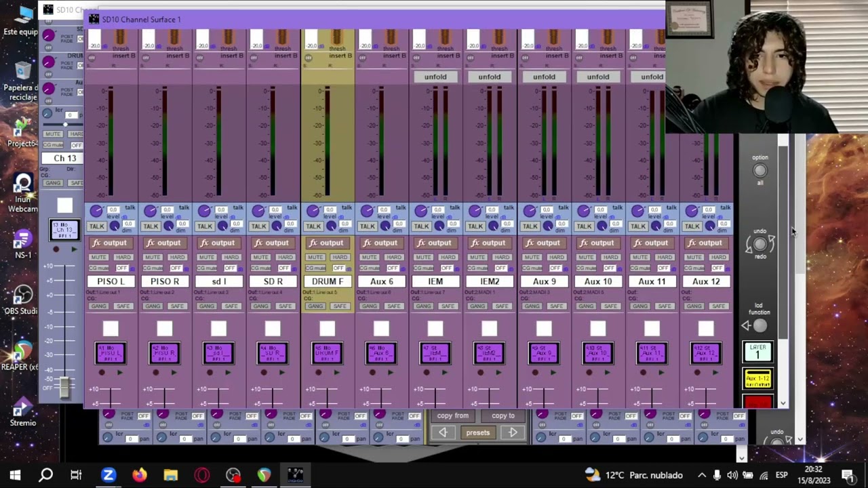The image size is (868, 488).
Task: Open Windows search in taskbar
Action: 46,474
